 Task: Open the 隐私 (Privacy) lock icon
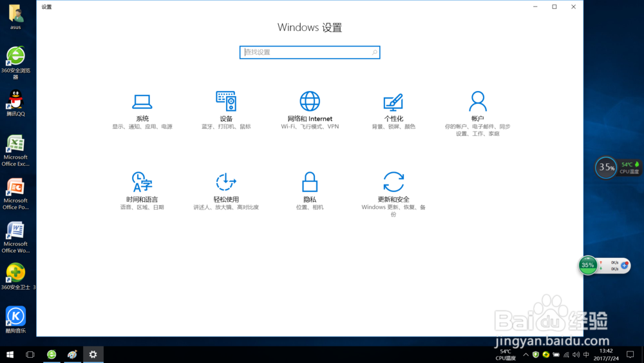click(x=310, y=182)
